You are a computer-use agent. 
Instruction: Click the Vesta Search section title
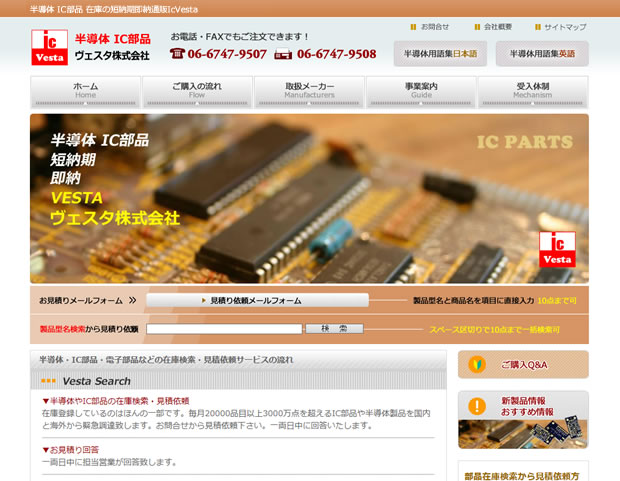point(96,381)
